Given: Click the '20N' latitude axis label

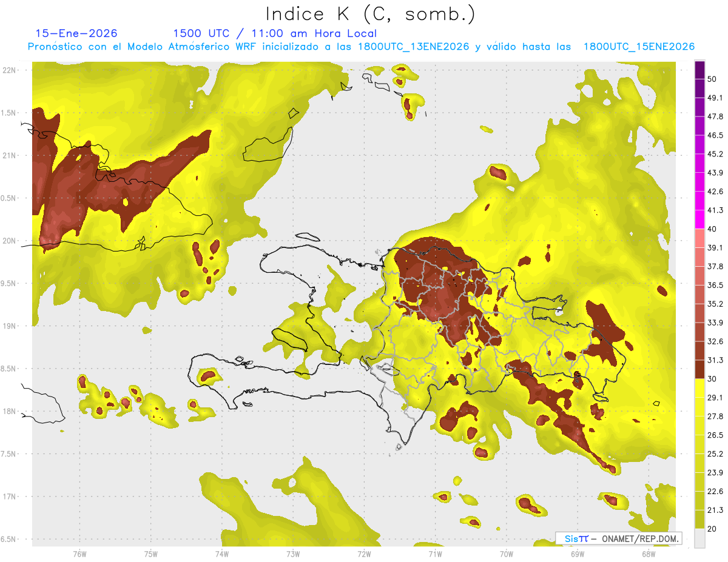Looking at the screenshot, I should coord(10,241).
